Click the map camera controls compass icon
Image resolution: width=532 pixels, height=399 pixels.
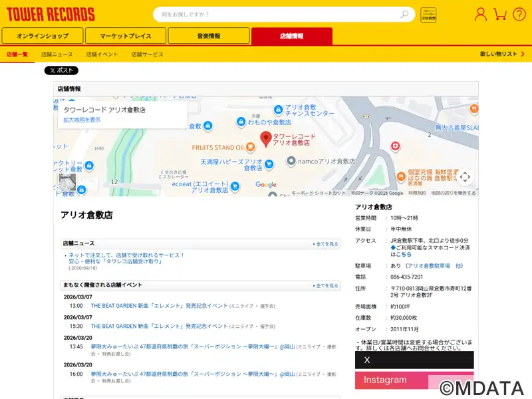(x=465, y=177)
